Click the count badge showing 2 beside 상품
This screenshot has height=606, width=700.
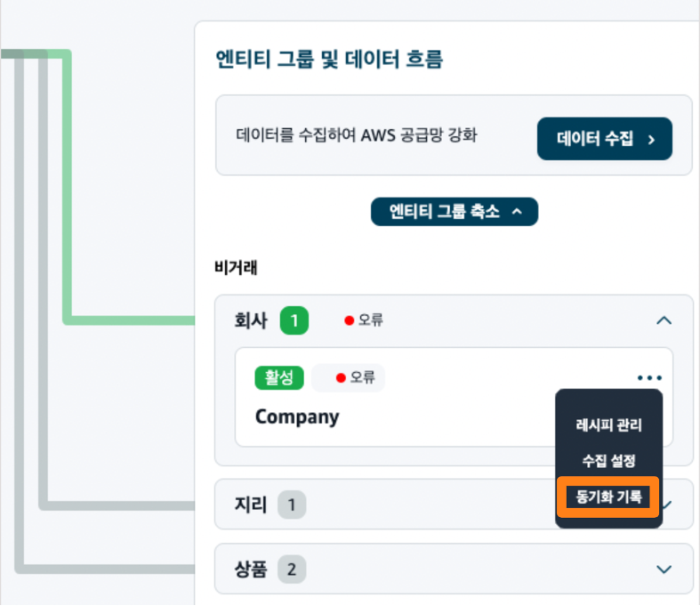point(291,570)
